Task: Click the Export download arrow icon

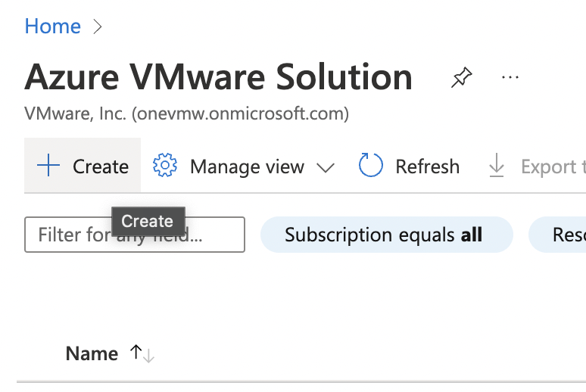Action: [x=497, y=166]
